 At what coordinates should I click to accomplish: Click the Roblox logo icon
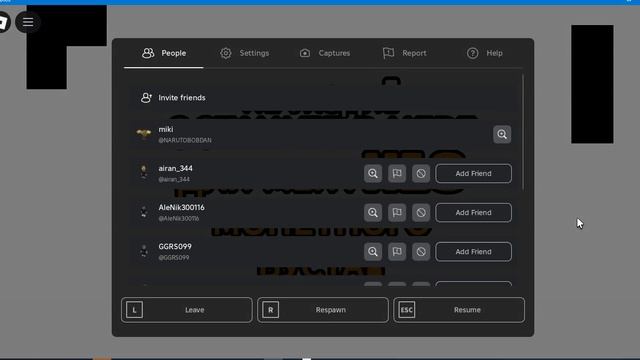(x=3, y=22)
